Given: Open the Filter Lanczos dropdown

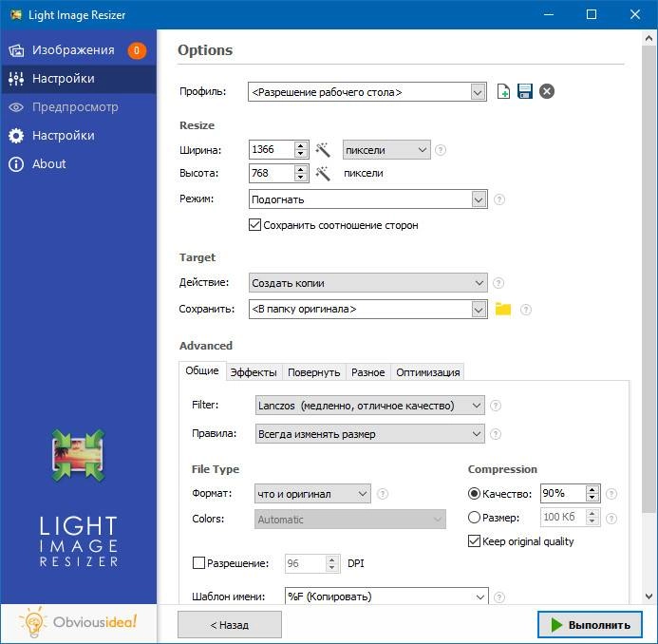Looking at the screenshot, I should [x=369, y=406].
